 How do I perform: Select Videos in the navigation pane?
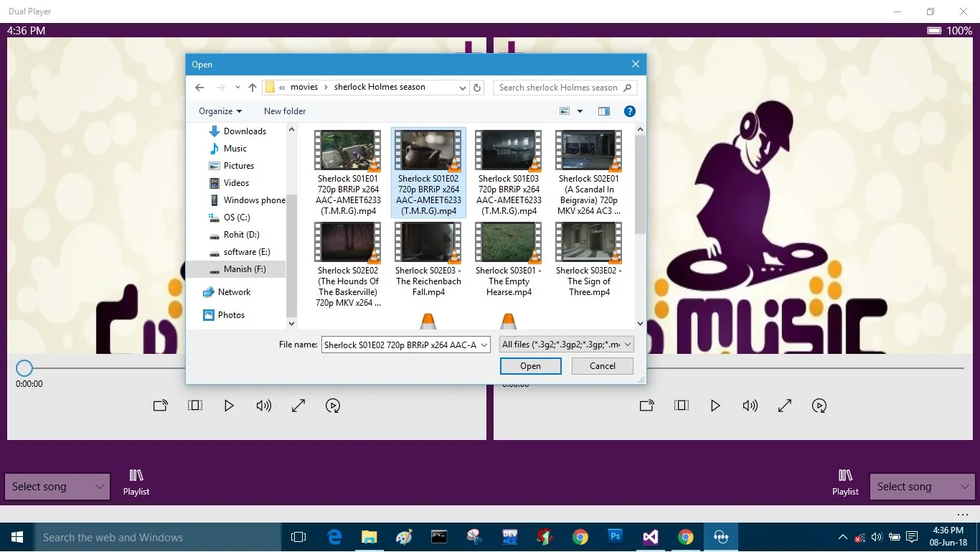pos(236,183)
